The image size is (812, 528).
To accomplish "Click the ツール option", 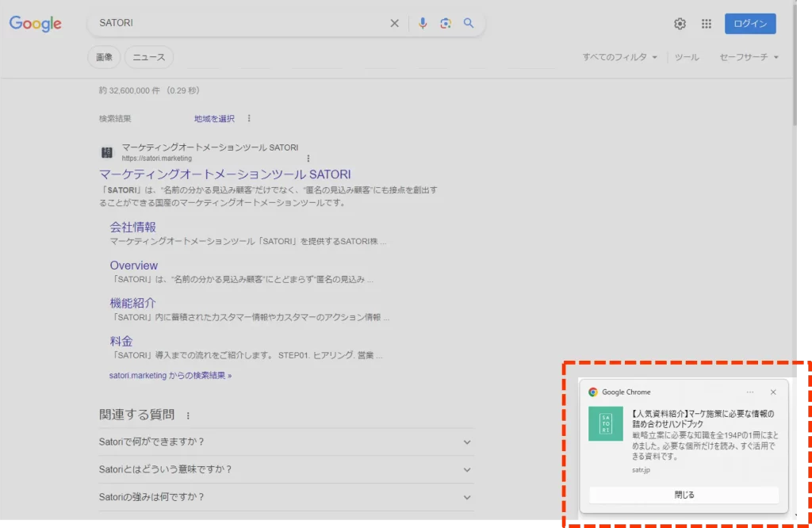I will (687, 57).
